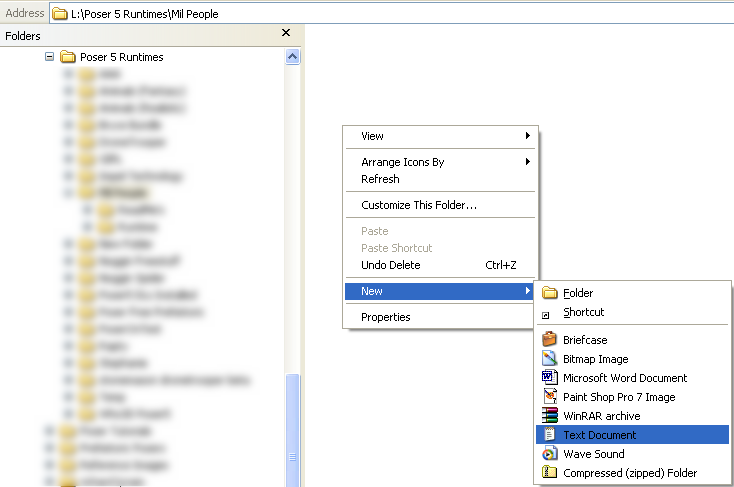
Task: Click the Folder icon in New submenu
Action: tap(549, 293)
